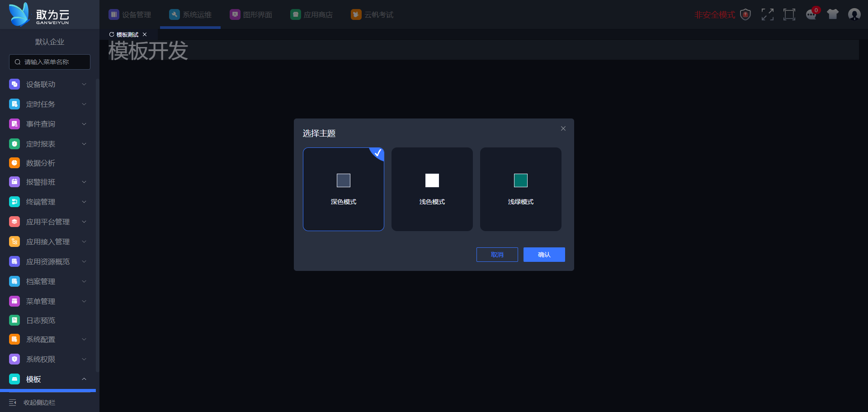Click the 默认企业 company name

pos(50,42)
